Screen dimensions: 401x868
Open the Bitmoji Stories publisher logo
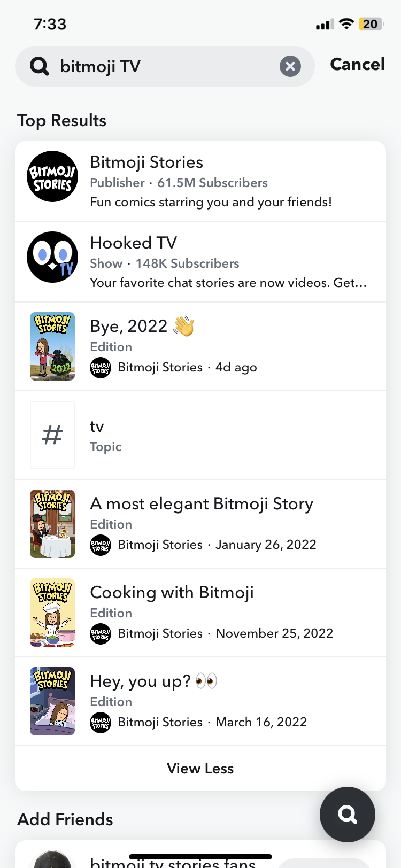[x=52, y=176]
